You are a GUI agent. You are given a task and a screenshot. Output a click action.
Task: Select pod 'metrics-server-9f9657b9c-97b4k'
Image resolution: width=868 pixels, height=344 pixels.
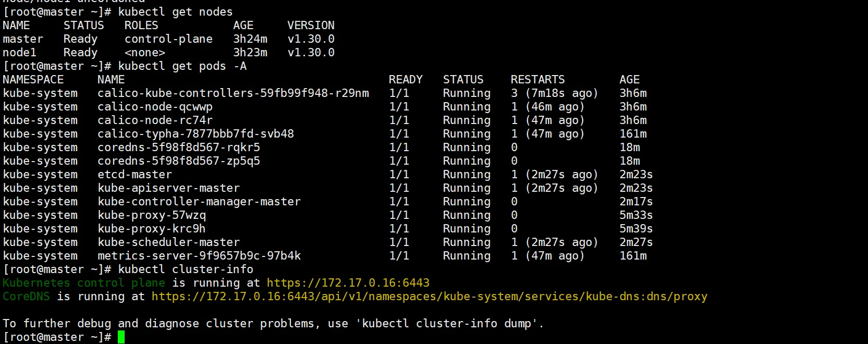click(199, 256)
